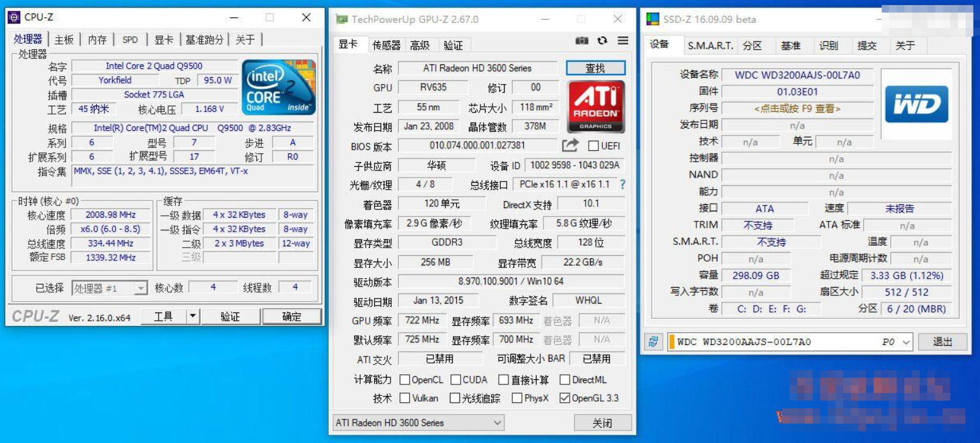Viewport: 980px width, 443px height.
Task: Toggle the DirectML checkbox
Action: click(x=565, y=380)
